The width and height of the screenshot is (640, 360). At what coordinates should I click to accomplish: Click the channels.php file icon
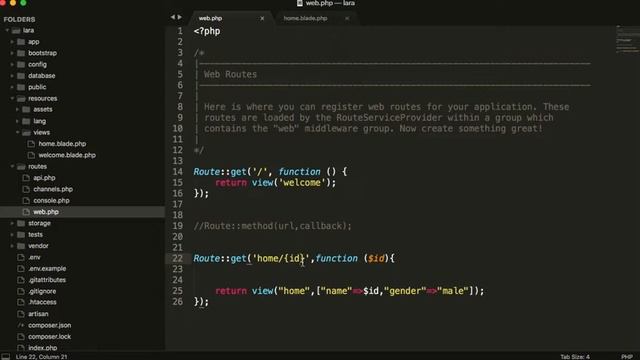[26, 189]
